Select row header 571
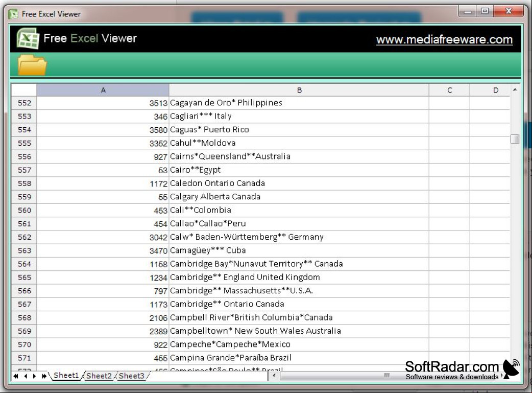This screenshot has width=532, height=393. click(24, 358)
